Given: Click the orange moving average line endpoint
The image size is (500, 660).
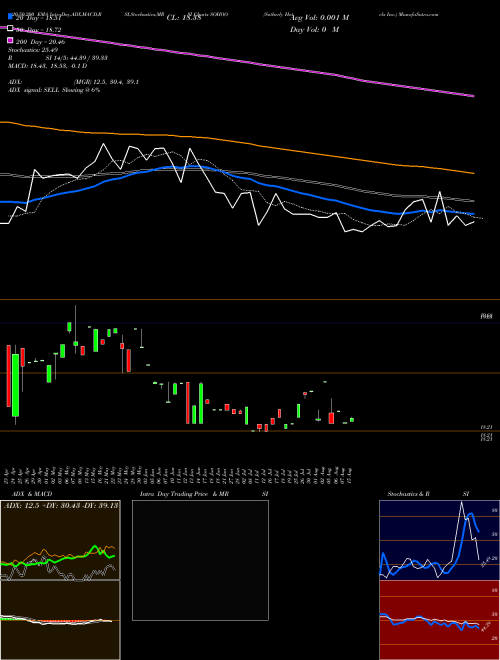Looking at the screenshot, I should [474, 173].
